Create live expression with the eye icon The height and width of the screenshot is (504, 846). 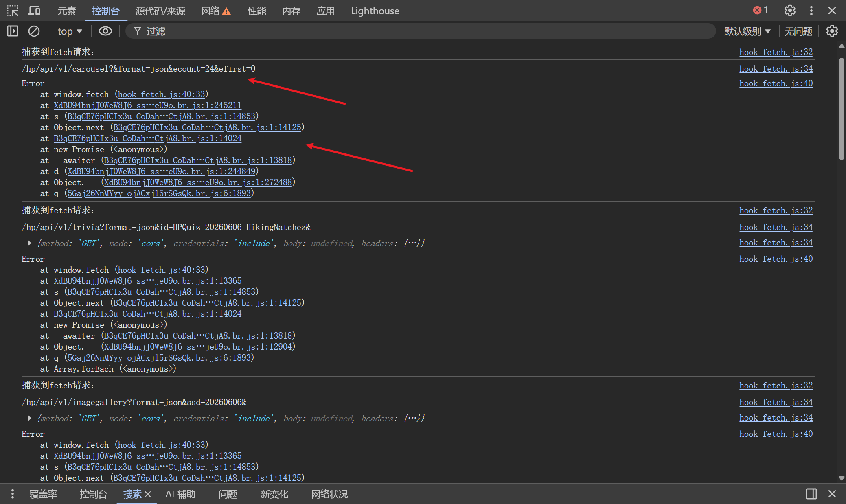105,31
